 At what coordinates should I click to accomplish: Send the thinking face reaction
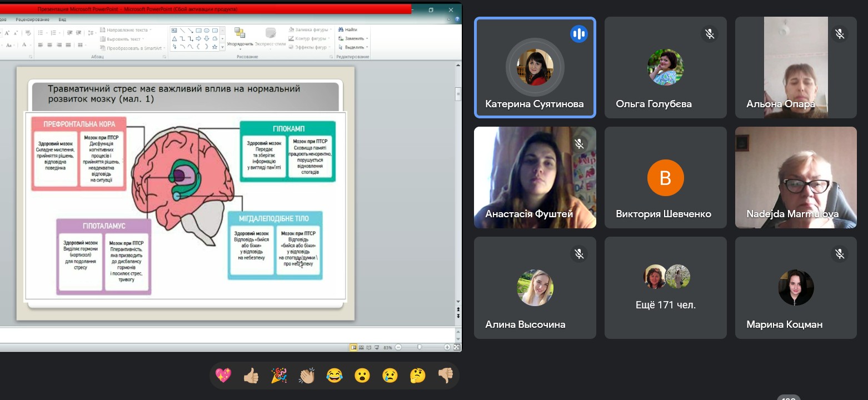tap(418, 376)
